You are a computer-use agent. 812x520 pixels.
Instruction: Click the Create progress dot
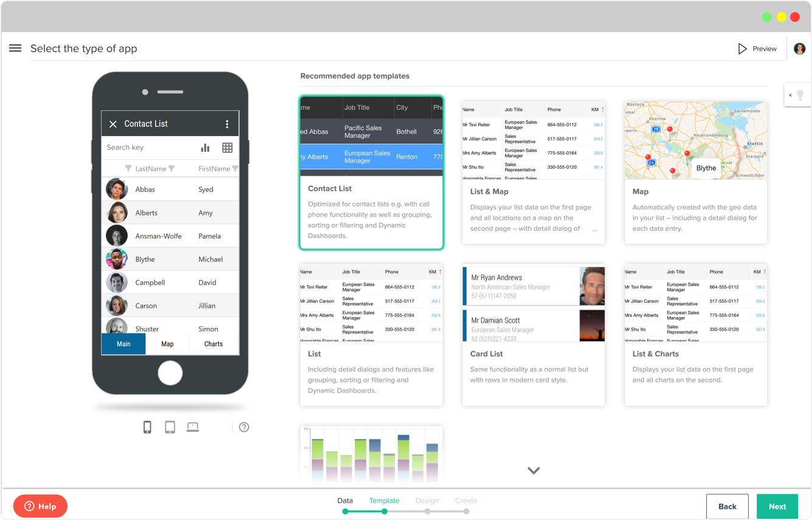(x=466, y=511)
